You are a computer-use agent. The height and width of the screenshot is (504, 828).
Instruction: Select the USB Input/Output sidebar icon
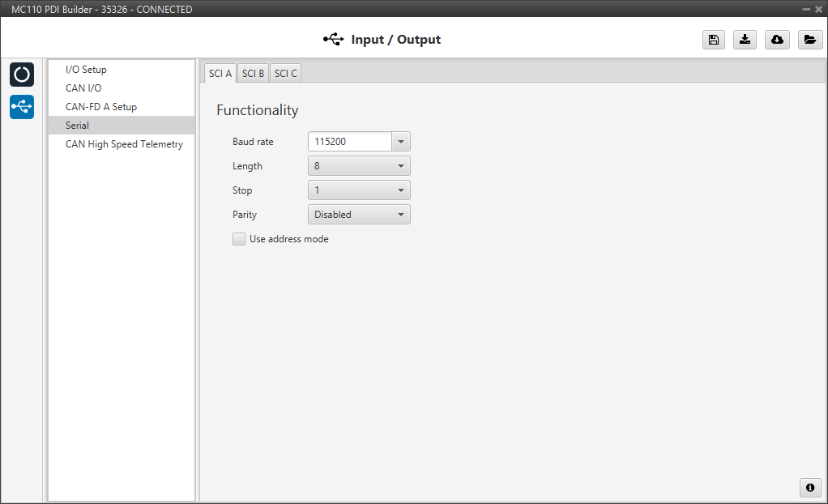[x=22, y=106]
